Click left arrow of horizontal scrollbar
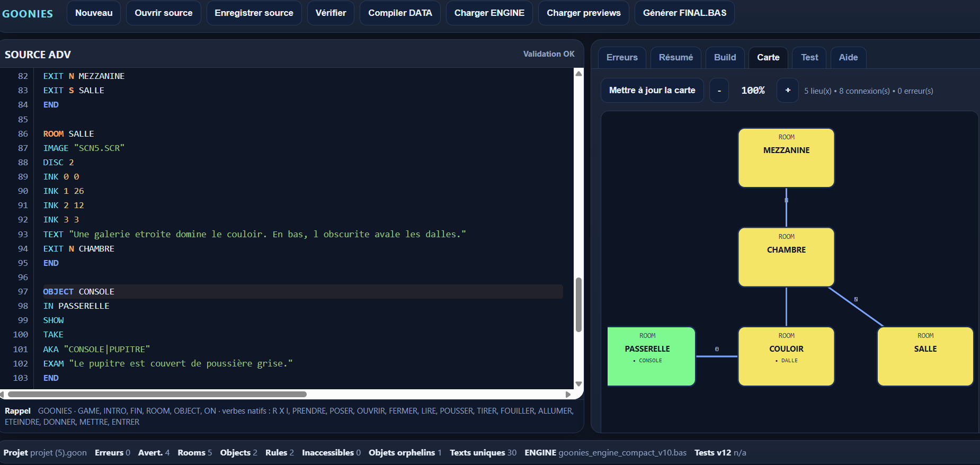 pos(3,394)
